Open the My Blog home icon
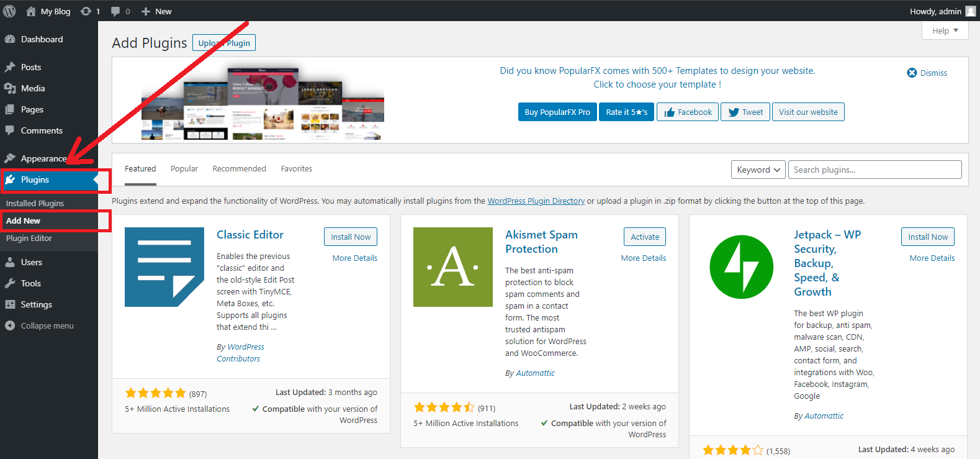The image size is (980, 459). coord(31,11)
